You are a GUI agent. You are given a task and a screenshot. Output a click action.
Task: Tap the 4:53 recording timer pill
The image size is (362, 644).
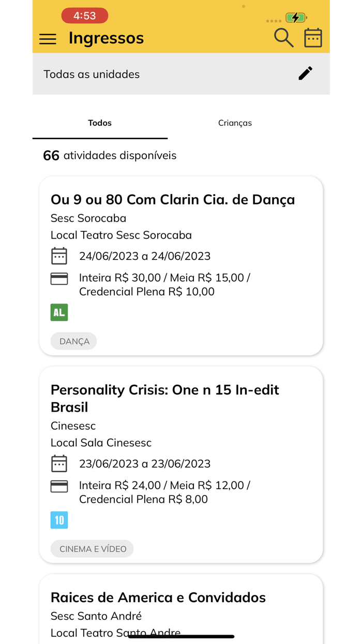(x=84, y=16)
